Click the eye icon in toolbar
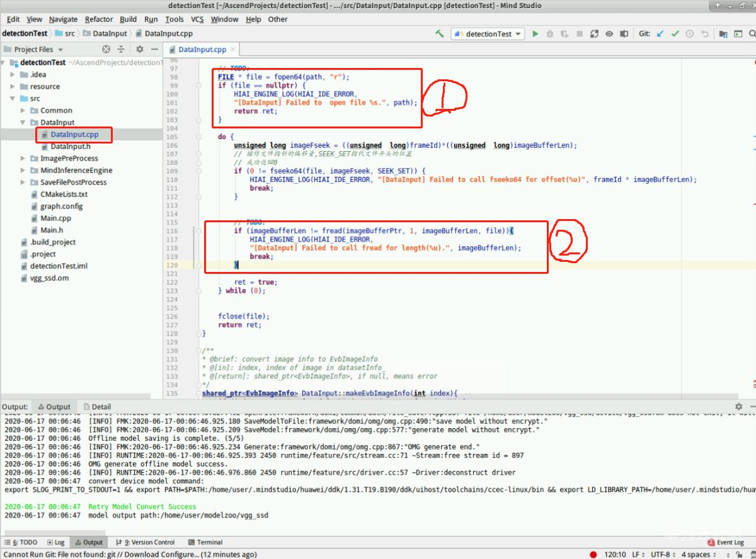This screenshot has height=559, width=756. pos(609,34)
